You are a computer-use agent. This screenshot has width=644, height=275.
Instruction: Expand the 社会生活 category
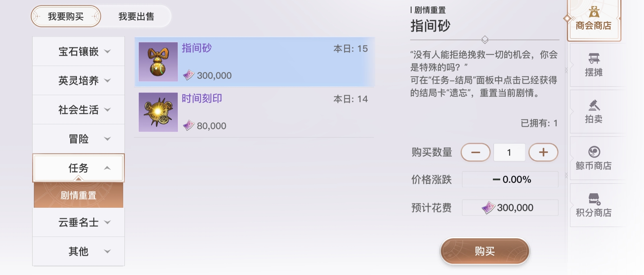(79, 110)
